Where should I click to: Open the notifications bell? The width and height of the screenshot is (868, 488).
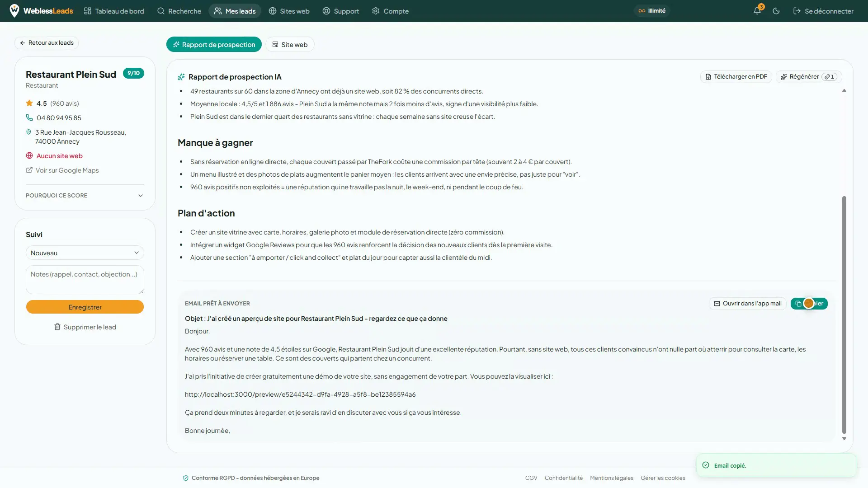[757, 11]
